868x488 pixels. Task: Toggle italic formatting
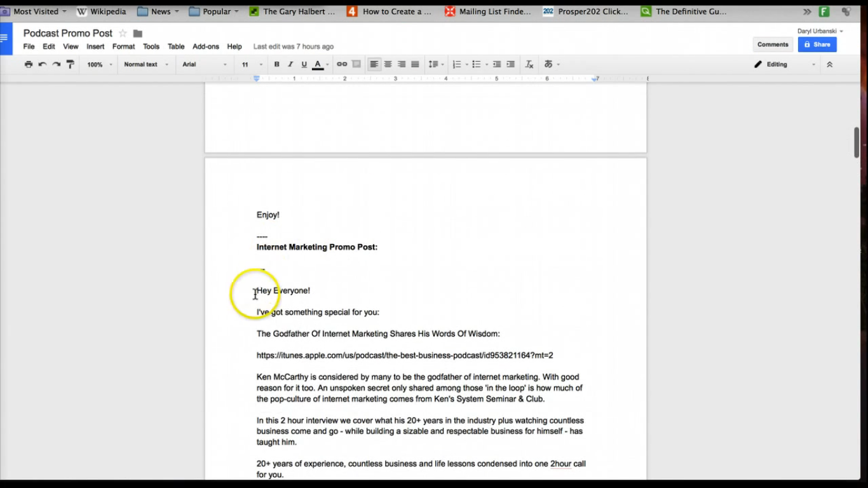tap(290, 64)
